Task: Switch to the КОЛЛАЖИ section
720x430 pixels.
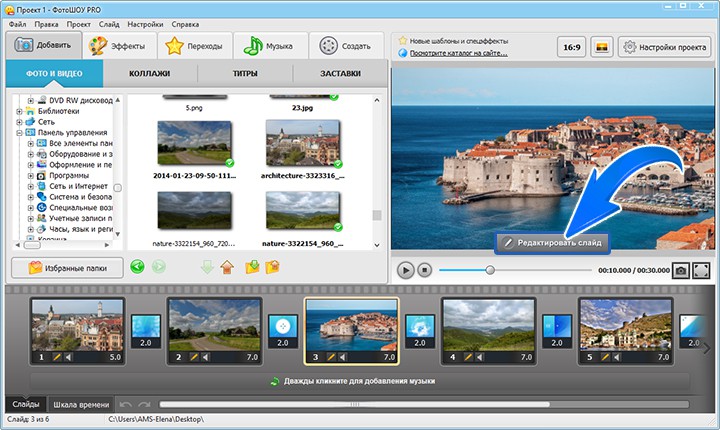Action: pyautogui.click(x=150, y=74)
